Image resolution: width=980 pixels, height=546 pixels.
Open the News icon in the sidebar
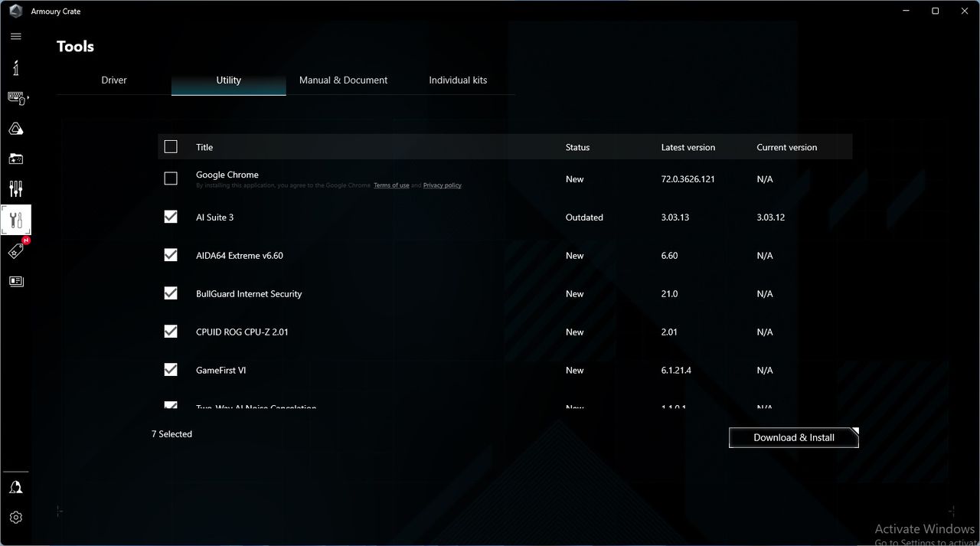pyautogui.click(x=16, y=281)
